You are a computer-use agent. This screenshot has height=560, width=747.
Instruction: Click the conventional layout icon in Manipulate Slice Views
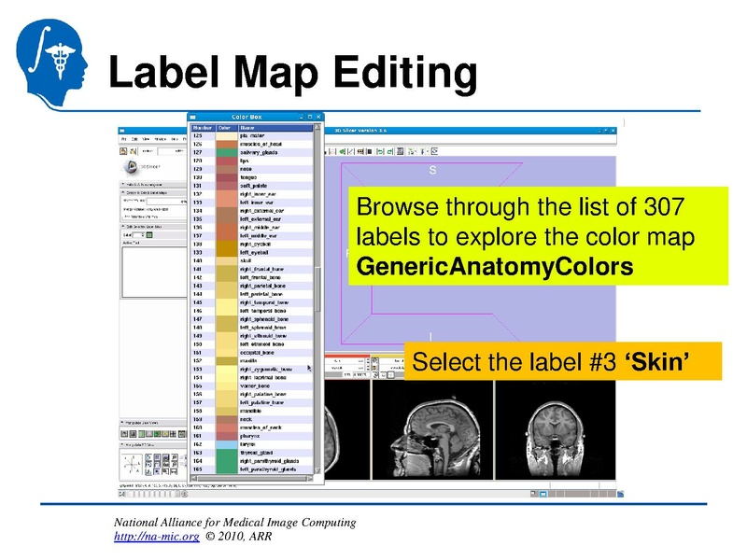(123, 434)
